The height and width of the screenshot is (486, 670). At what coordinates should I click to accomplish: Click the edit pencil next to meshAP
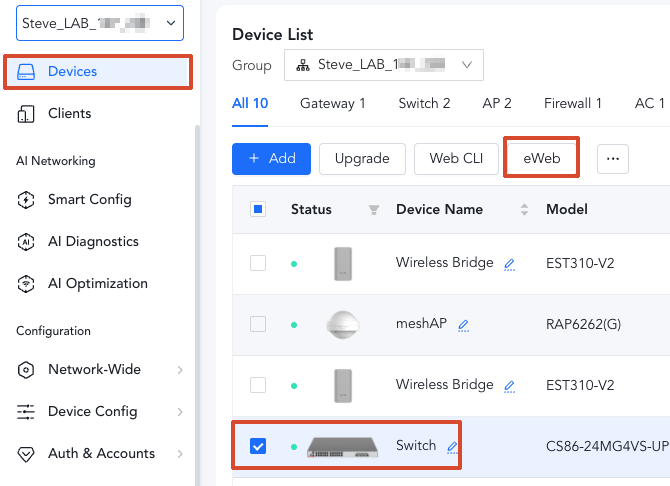pos(463,325)
